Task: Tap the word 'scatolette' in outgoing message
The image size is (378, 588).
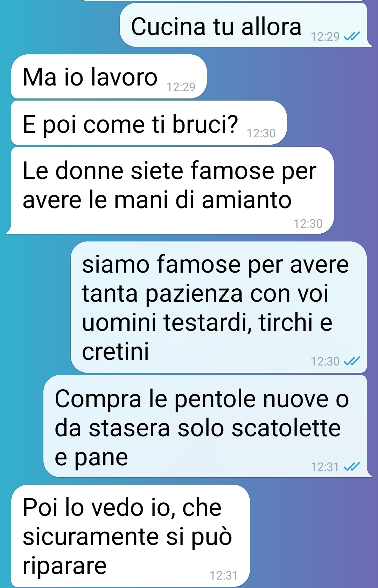Action: pos(286,428)
